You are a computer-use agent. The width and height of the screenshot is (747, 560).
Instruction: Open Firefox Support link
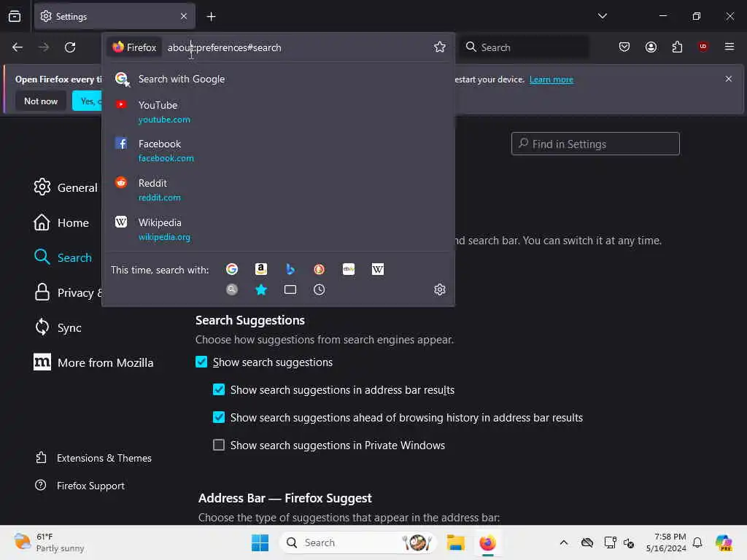click(80, 486)
